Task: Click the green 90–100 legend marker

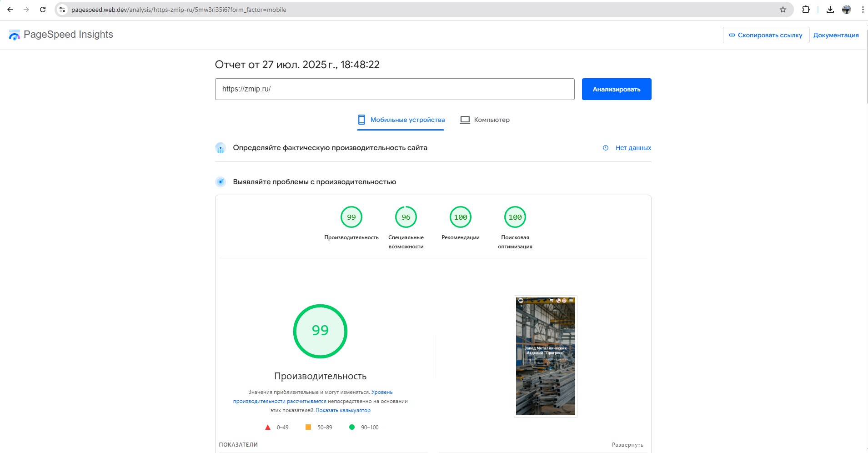Action: pos(352,427)
